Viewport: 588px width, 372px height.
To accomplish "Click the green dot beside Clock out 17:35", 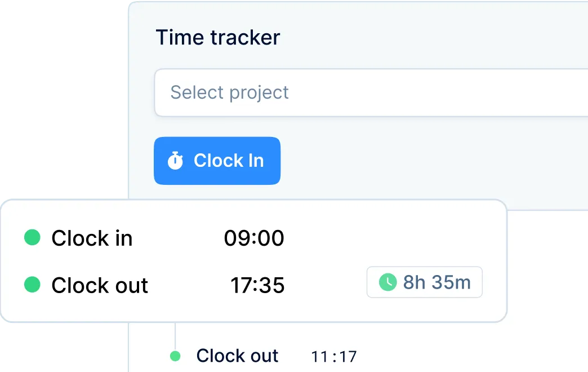I will pyautogui.click(x=33, y=285).
